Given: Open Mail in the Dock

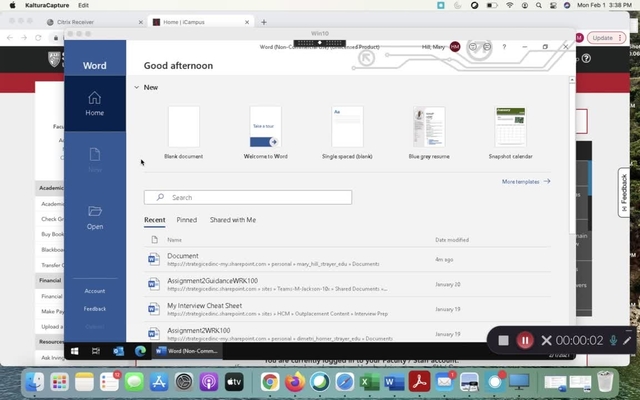Looking at the screenshot, I should 444,382.
